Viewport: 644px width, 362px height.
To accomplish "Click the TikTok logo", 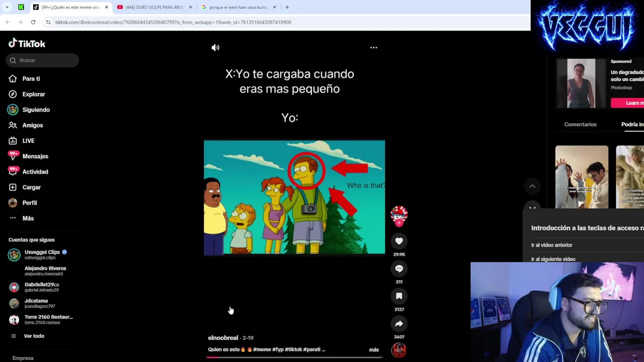I will tap(27, 44).
